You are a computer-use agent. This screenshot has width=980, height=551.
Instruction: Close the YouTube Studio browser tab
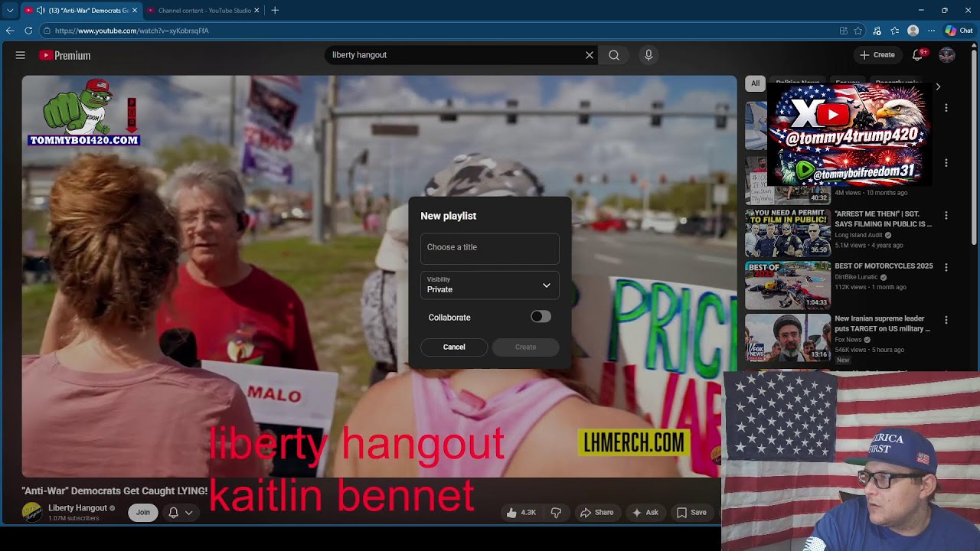(257, 11)
